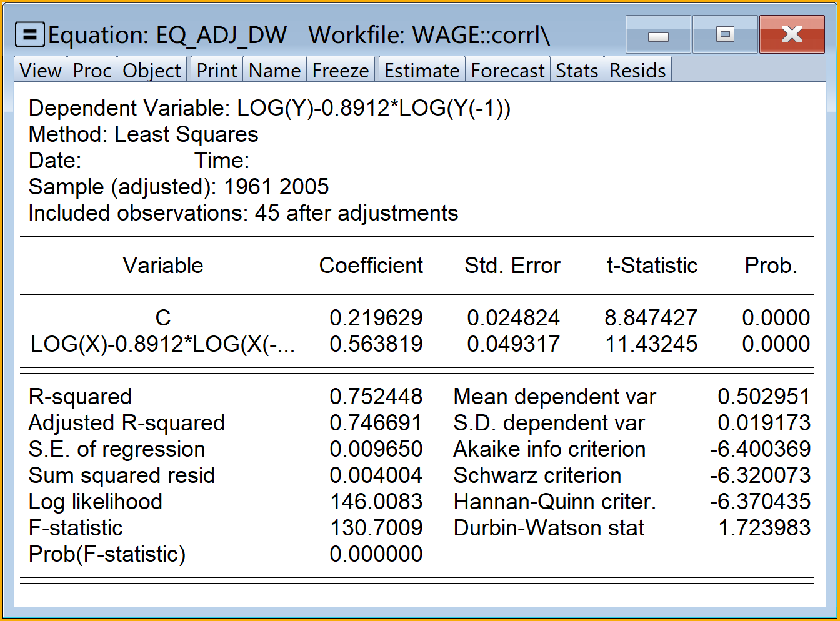Minimize the equation window
The image size is (840, 621).
658,35
